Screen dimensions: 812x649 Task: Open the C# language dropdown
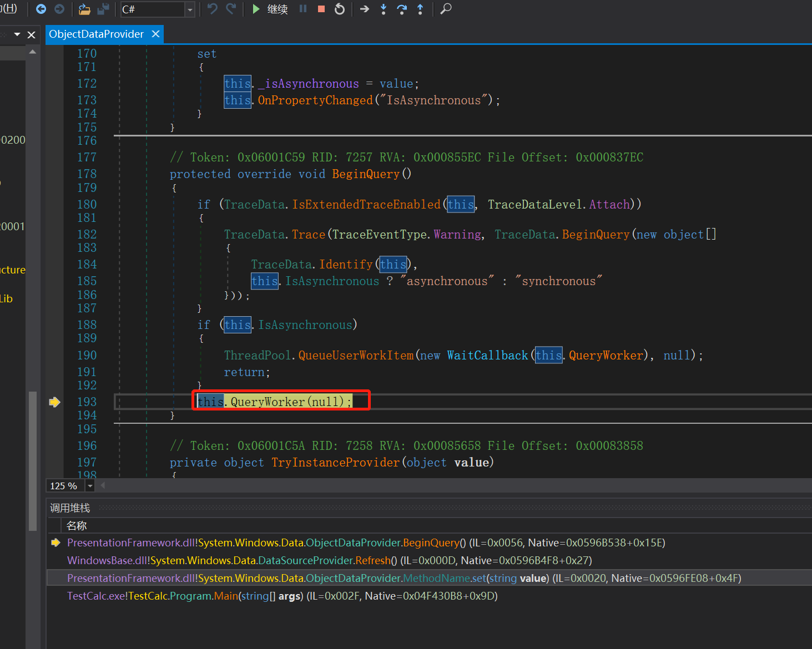(x=190, y=9)
